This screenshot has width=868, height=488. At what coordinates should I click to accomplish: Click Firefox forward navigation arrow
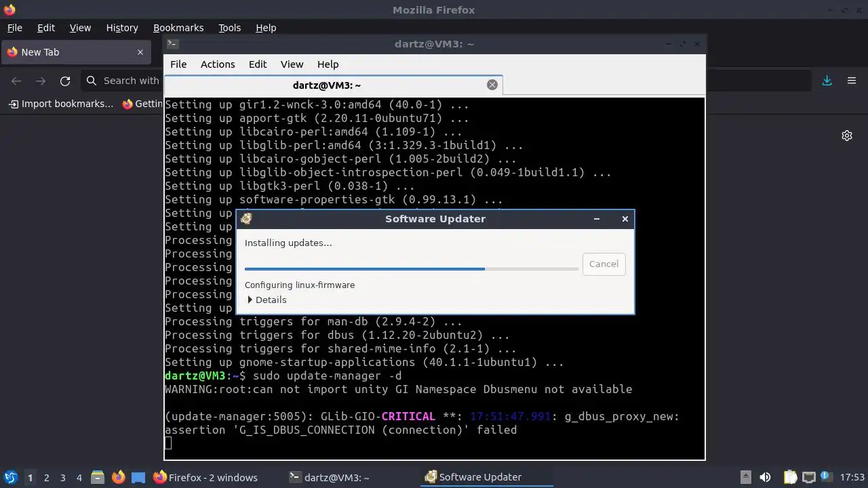tap(41, 81)
